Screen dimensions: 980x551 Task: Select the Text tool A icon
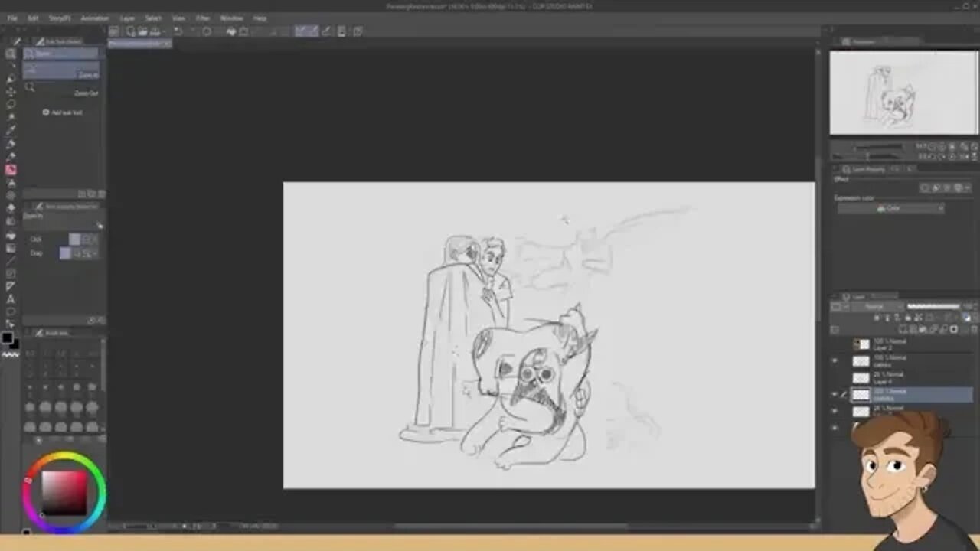click(11, 299)
